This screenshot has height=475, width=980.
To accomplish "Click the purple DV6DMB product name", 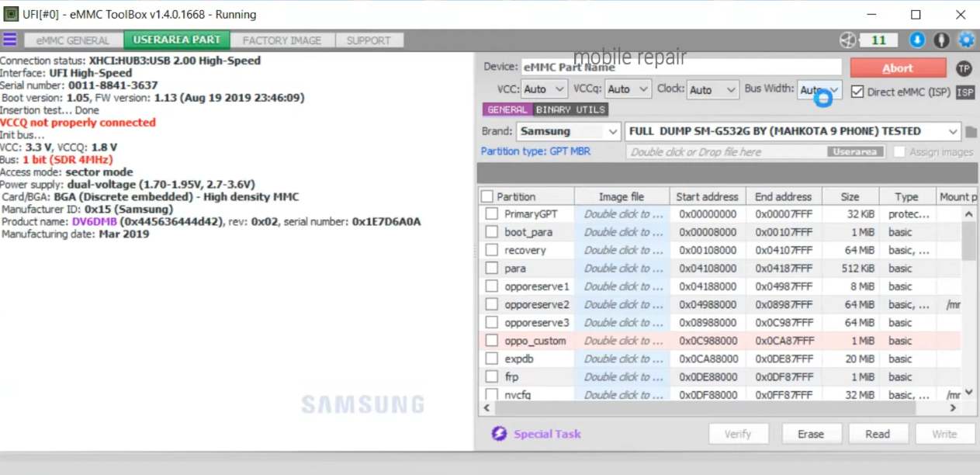I will click(x=94, y=221).
